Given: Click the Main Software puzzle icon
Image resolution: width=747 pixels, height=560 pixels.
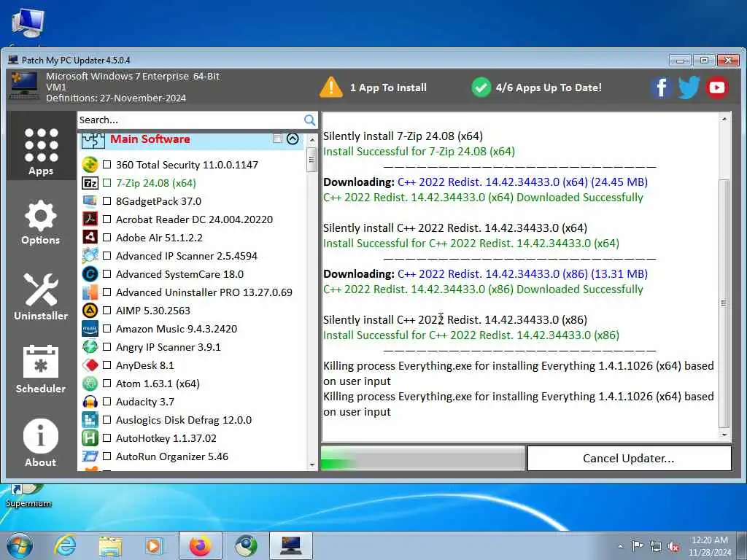Looking at the screenshot, I should pyautogui.click(x=93, y=141).
